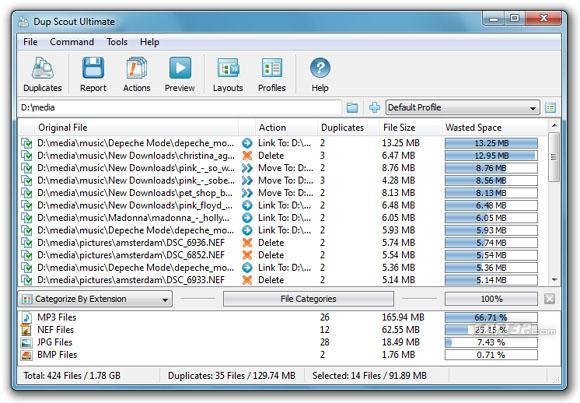Click the 100% progress bar control
580x403 pixels.
(x=491, y=299)
